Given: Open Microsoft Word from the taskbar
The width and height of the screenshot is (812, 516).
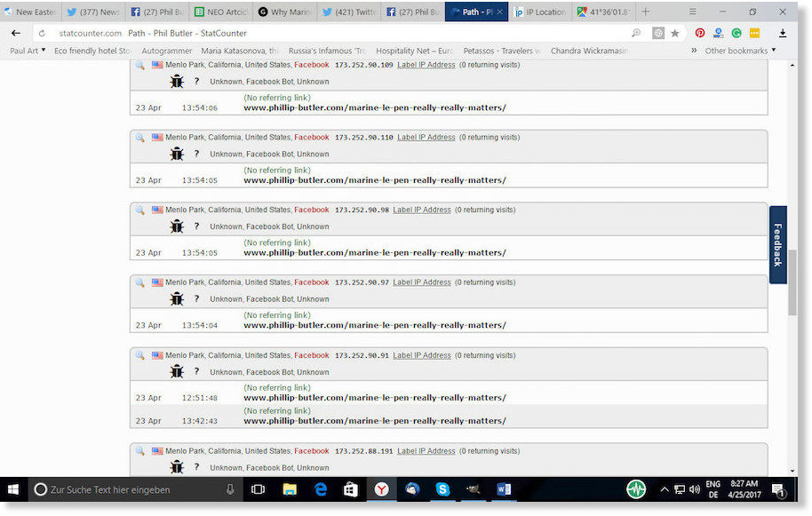Looking at the screenshot, I should (504, 489).
